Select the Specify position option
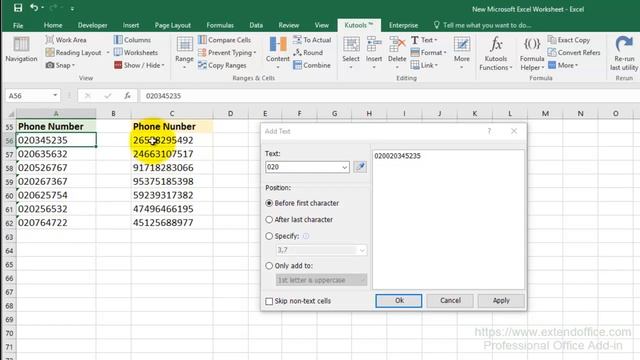 coord(282,236)
